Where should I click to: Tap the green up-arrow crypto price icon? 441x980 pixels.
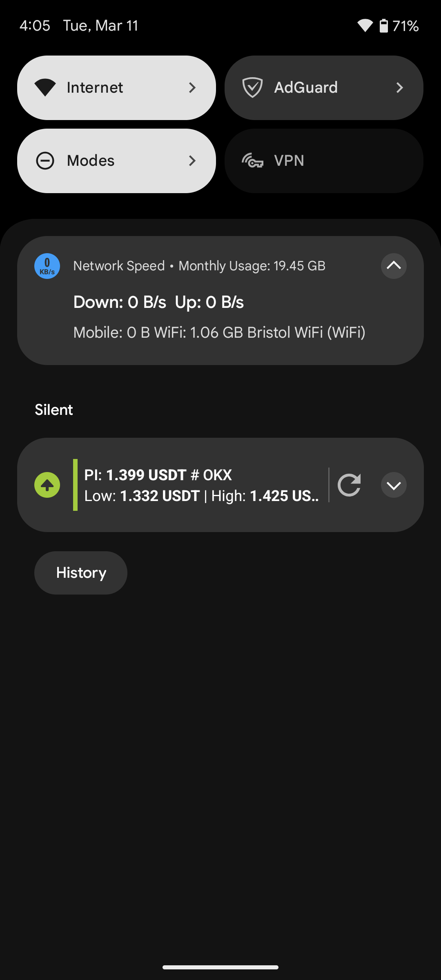tap(47, 485)
